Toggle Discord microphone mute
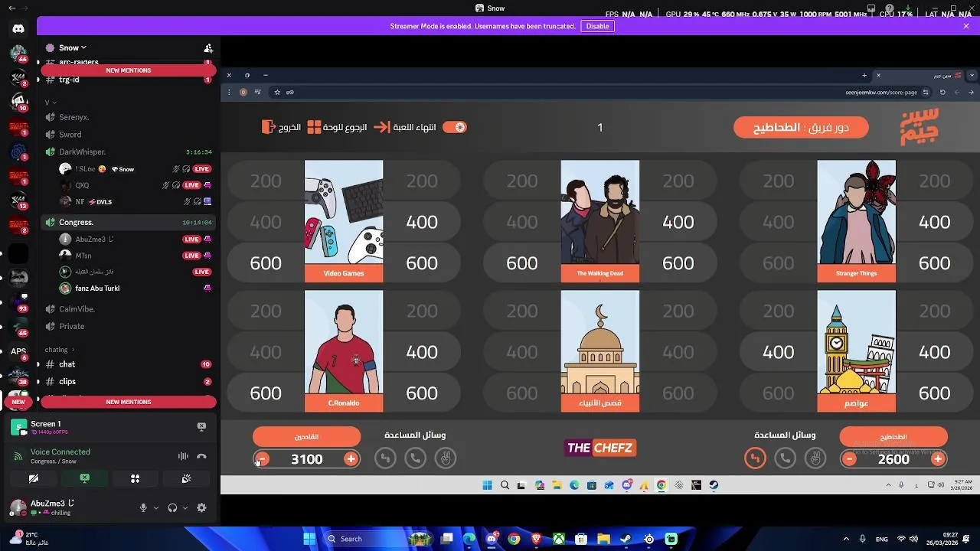 (143, 507)
